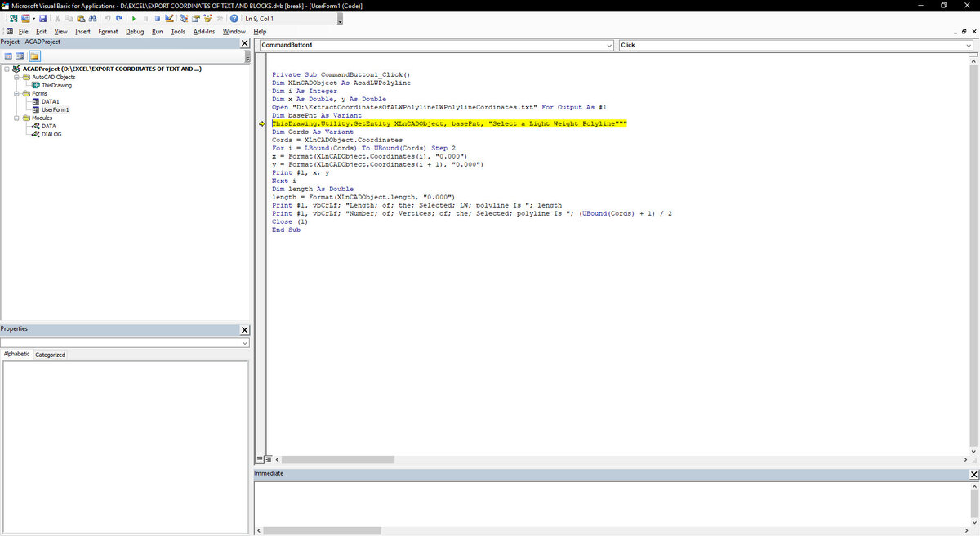Open the Project Explorer toolbar icon

(x=185, y=18)
